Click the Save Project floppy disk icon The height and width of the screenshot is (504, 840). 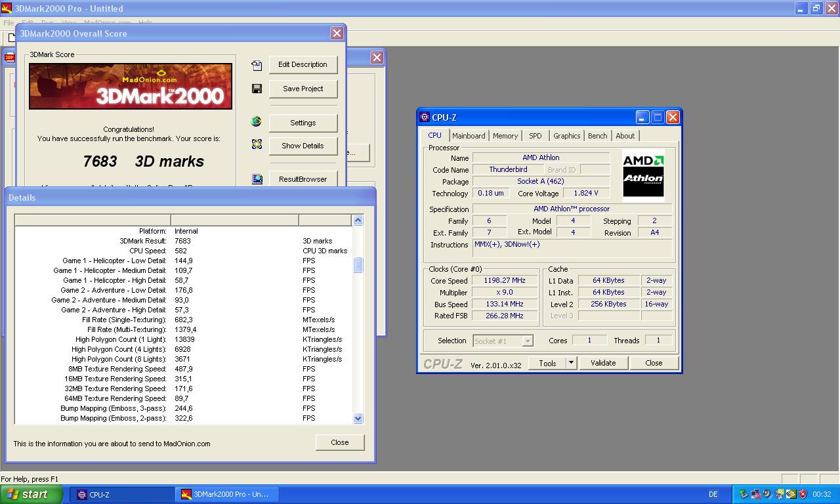(257, 89)
